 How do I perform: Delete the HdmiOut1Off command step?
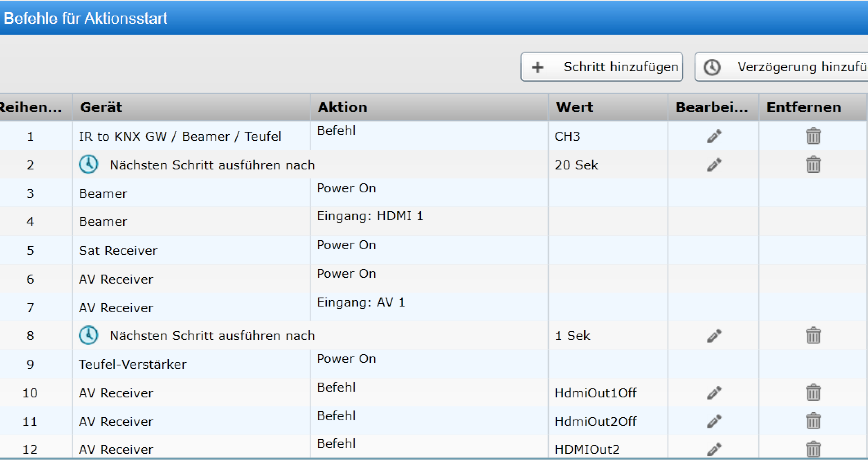pyautogui.click(x=813, y=392)
